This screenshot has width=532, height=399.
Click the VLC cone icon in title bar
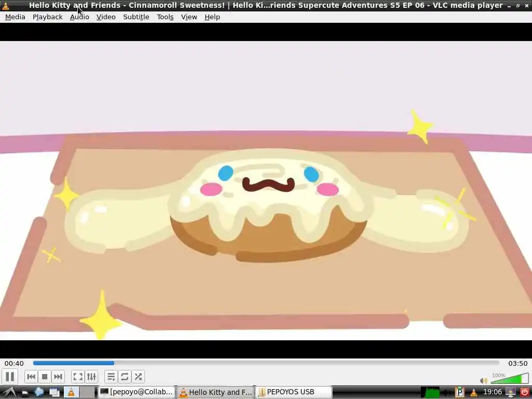[6, 5]
